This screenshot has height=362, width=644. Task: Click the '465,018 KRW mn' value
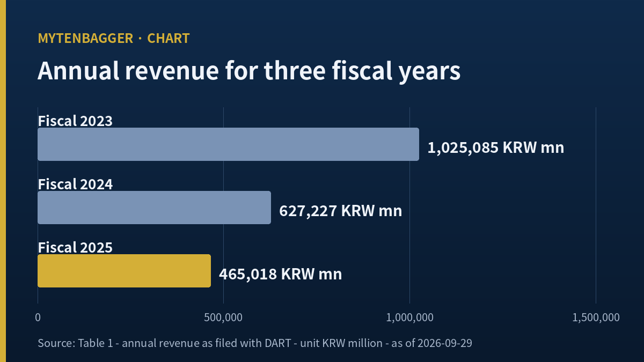281,274
